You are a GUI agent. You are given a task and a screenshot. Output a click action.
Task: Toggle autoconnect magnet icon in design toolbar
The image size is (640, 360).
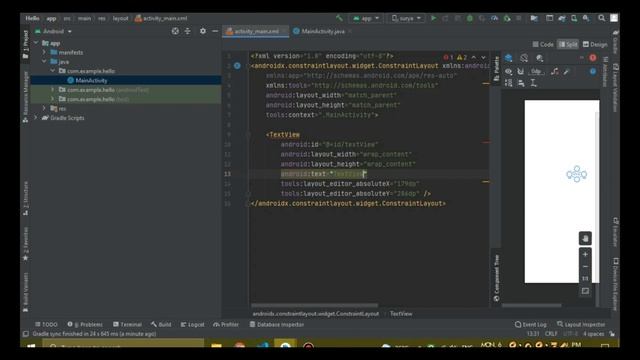tap(520, 71)
